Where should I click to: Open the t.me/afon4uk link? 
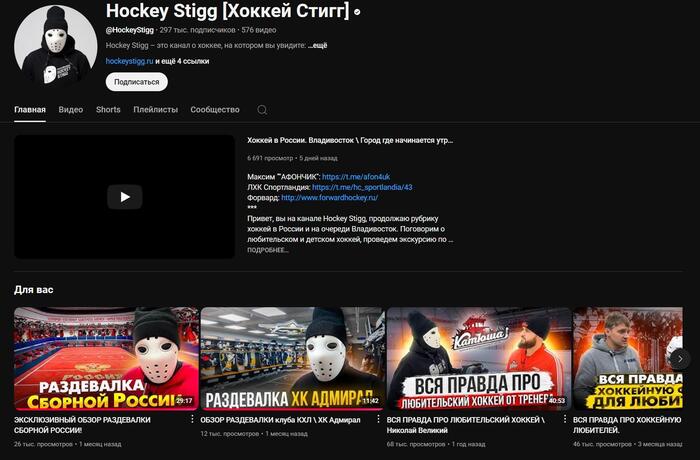pyautogui.click(x=356, y=177)
